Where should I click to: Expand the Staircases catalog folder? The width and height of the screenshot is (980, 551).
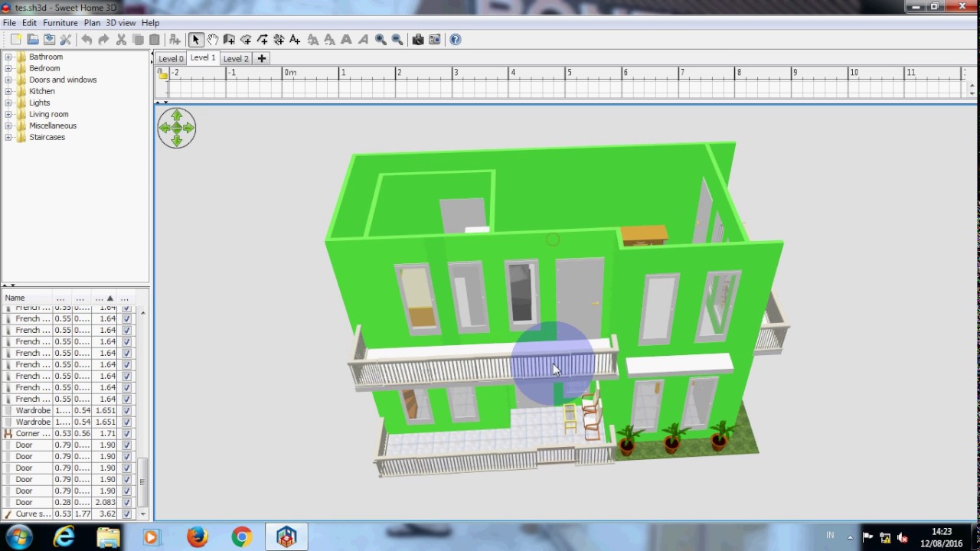coord(8,137)
